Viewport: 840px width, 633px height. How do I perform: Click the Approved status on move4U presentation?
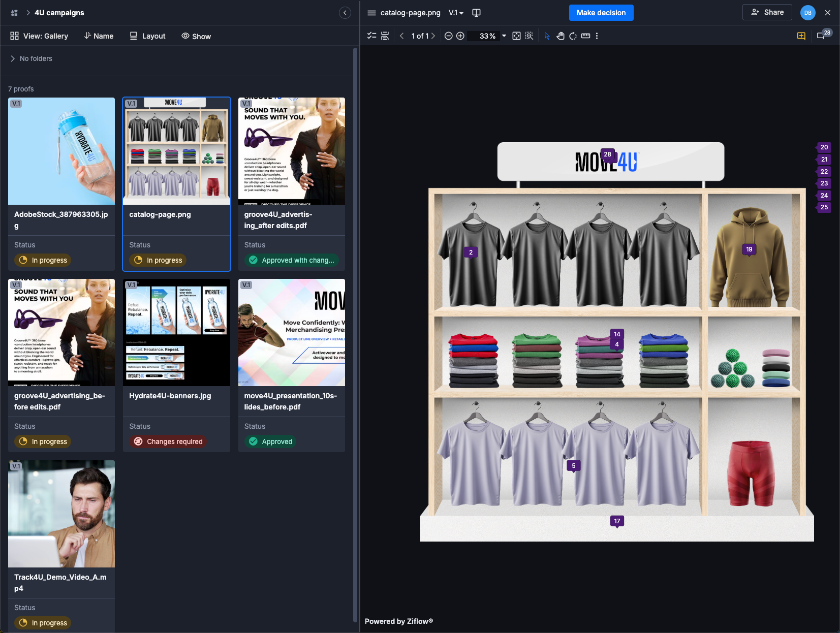tap(270, 441)
